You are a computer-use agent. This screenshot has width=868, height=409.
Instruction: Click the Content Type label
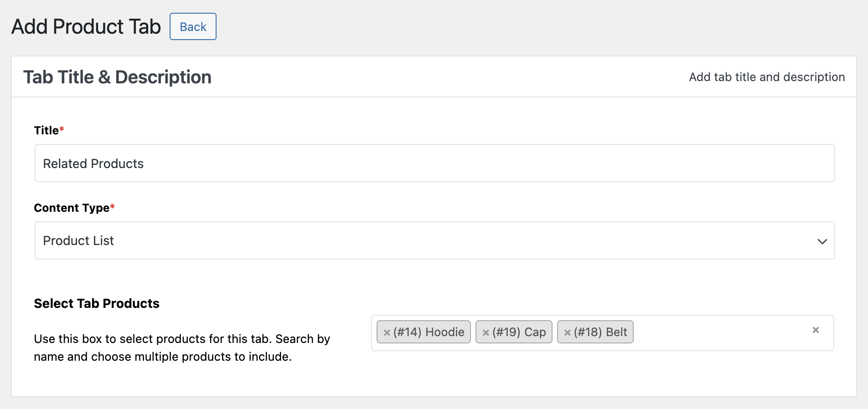coord(72,208)
